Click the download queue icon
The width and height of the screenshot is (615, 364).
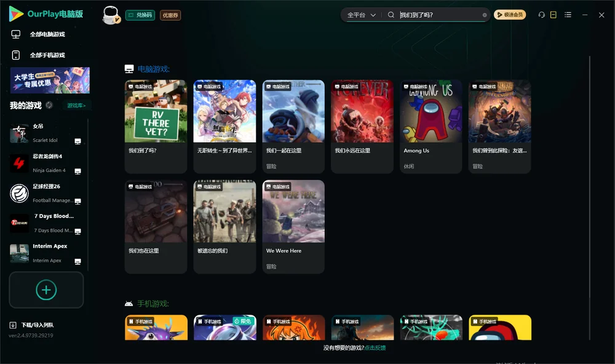coord(13,325)
